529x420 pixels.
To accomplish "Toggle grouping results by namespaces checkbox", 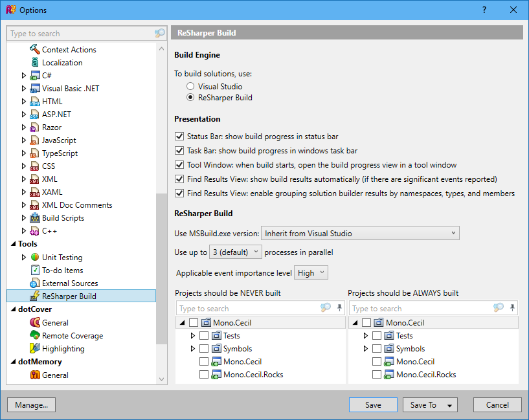I will coord(179,193).
